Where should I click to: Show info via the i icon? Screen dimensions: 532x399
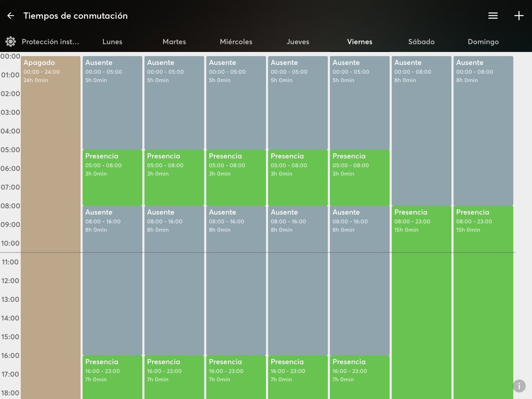pos(519,386)
